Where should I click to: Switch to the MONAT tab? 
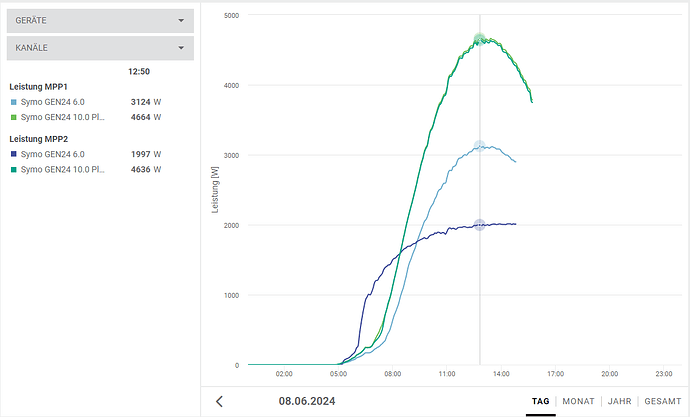pos(578,401)
